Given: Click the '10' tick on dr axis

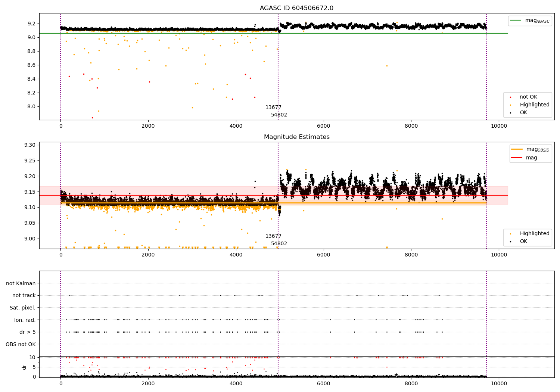Looking at the screenshot, I should click(x=33, y=357).
